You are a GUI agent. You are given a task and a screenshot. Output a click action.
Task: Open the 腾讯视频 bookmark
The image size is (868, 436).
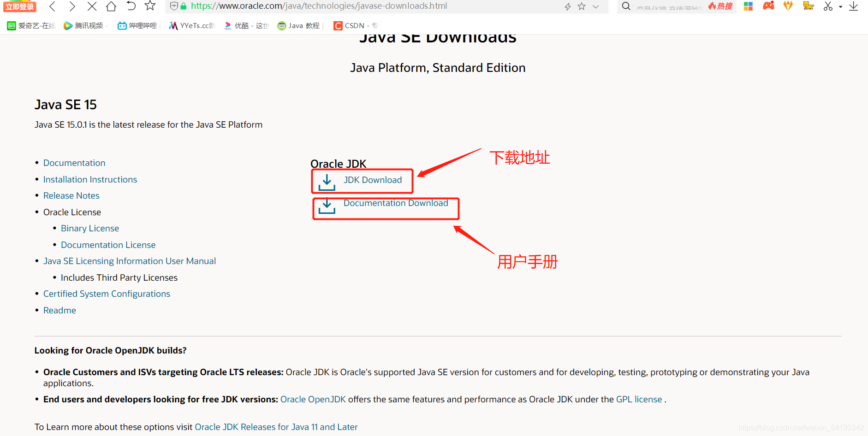point(85,26)
